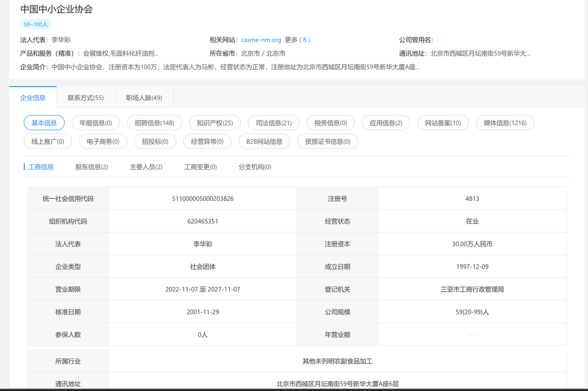
Task: Open 招投标(0) section
Action: tap(155, 142)
